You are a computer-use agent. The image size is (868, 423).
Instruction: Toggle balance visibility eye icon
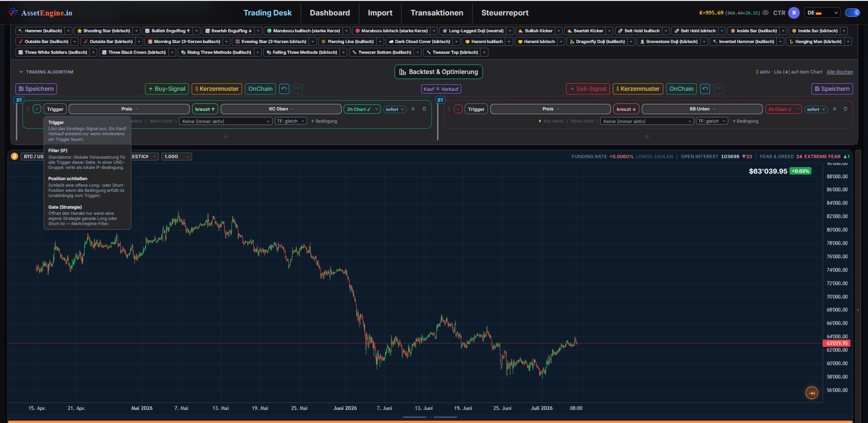766,13
